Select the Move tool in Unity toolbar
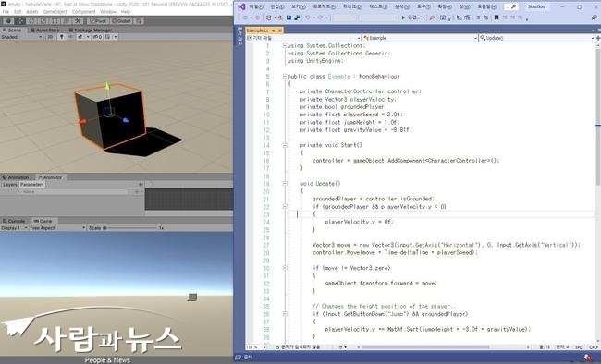 (x=20, y=21)
